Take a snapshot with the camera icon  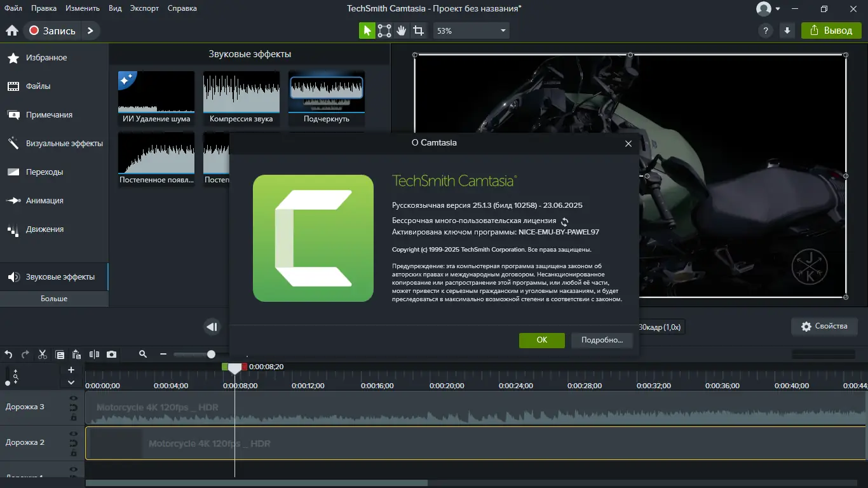[111, 355]
